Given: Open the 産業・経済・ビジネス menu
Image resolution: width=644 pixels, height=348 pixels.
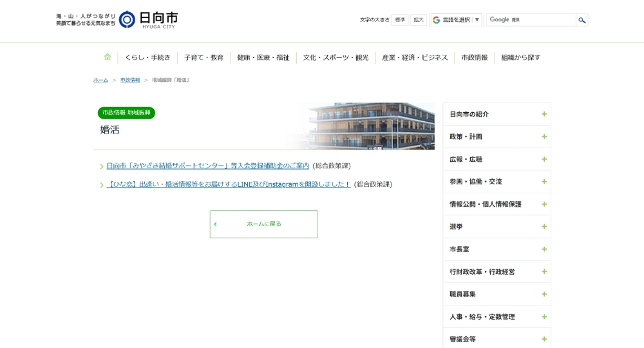Looking at the screenshot, I should tap(415, 57).
